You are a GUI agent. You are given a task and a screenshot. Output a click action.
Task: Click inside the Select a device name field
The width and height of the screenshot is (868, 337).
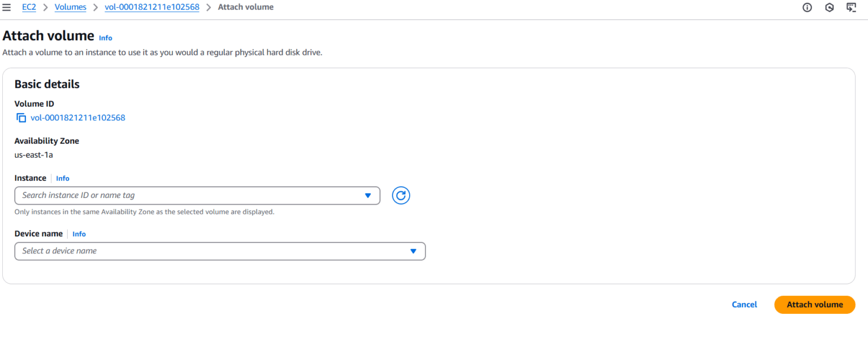point(170,251)
